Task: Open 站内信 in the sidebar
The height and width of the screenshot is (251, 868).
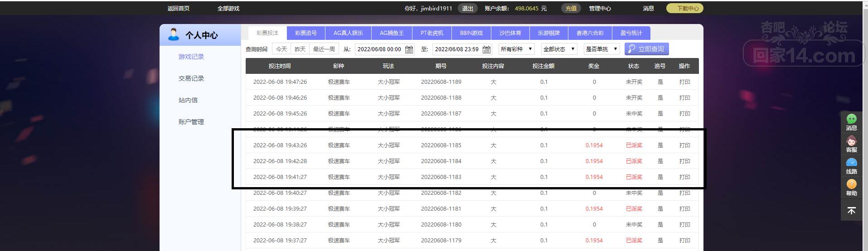Action: pyautogui.click(x=188, y=100)
